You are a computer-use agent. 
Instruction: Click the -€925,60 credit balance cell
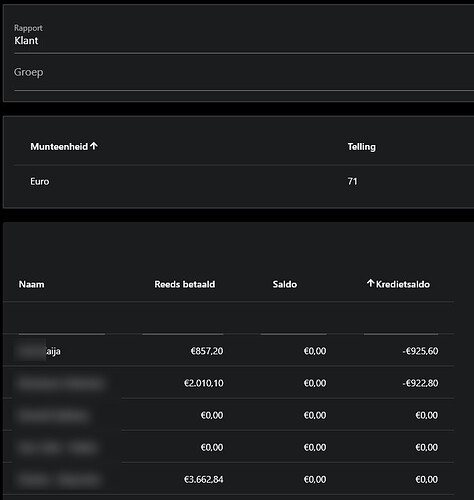[420, 351]
